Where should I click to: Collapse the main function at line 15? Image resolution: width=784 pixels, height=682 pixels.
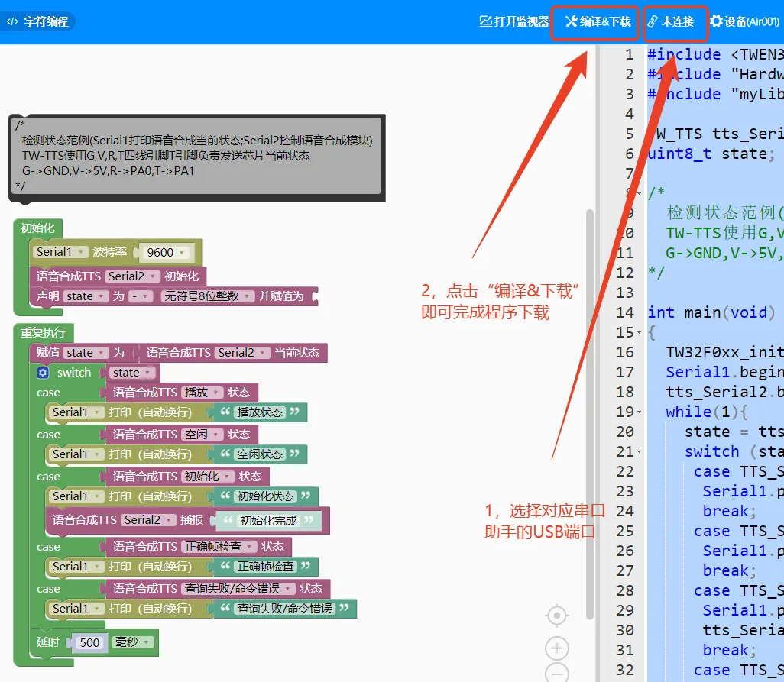click(640, 333)
